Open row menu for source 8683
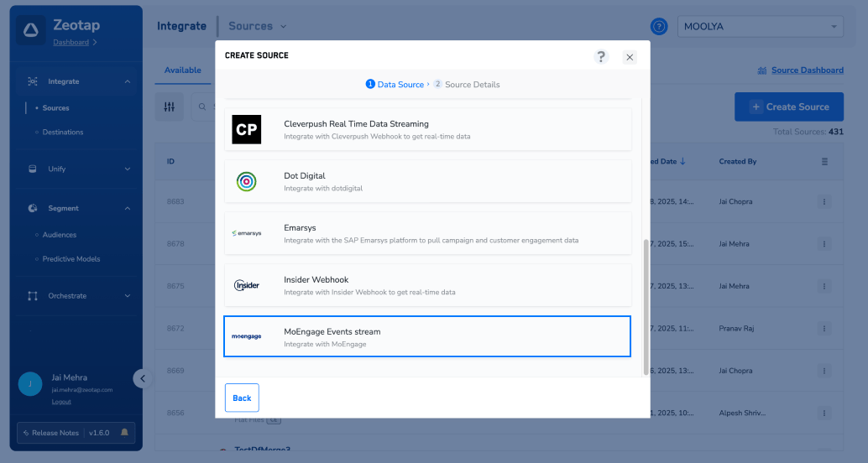Image resolution: width=868 pixels, height=463 pixels. 824,202
